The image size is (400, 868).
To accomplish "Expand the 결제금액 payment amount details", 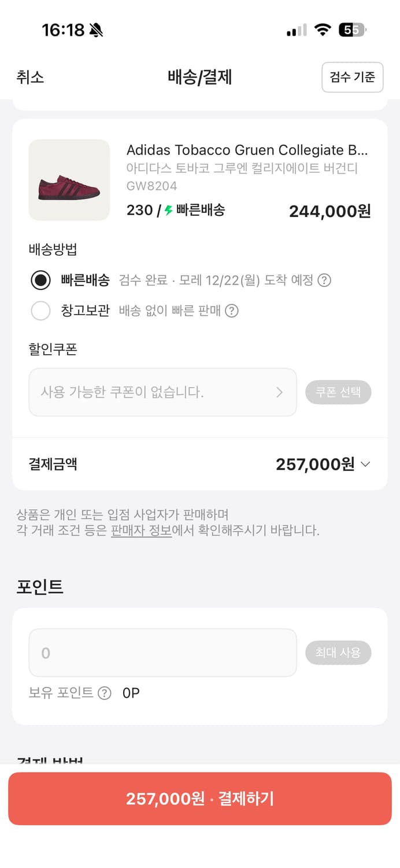I will pos(365,464).
